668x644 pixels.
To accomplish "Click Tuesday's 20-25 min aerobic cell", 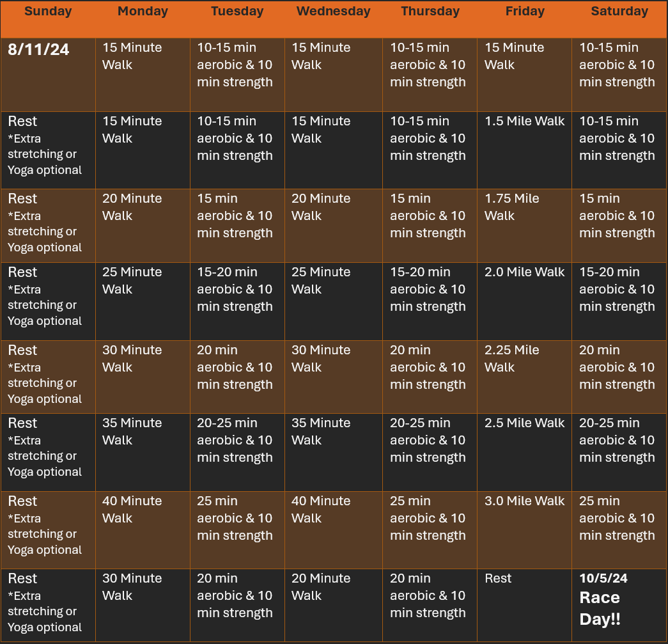I will [x=237, y=453].
